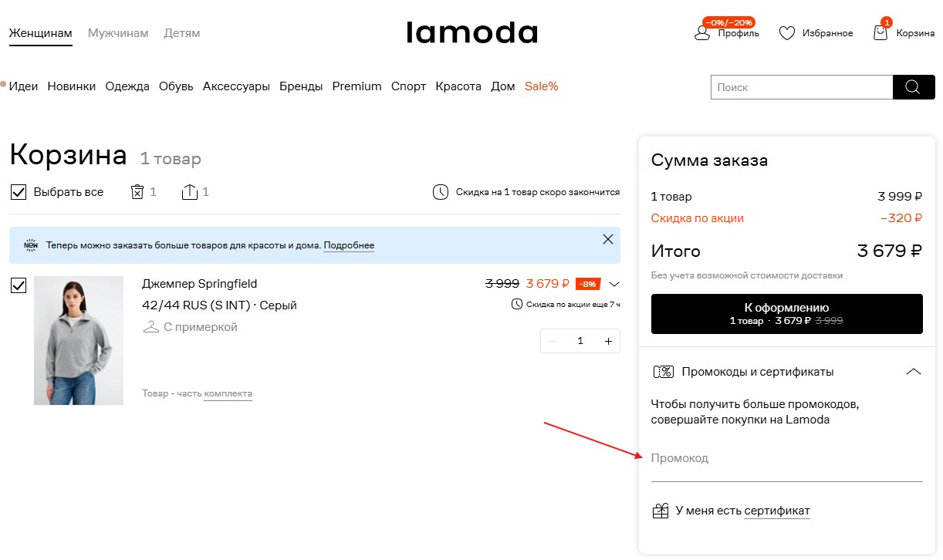
Task: Increase item quantity with plus button
Action: point(608,341)
